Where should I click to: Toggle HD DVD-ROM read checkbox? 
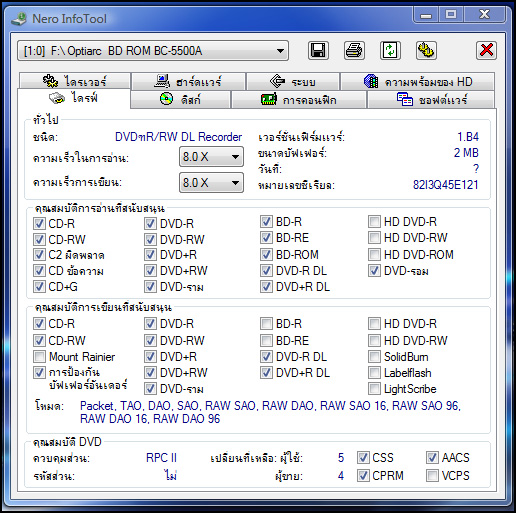point(374,255)
